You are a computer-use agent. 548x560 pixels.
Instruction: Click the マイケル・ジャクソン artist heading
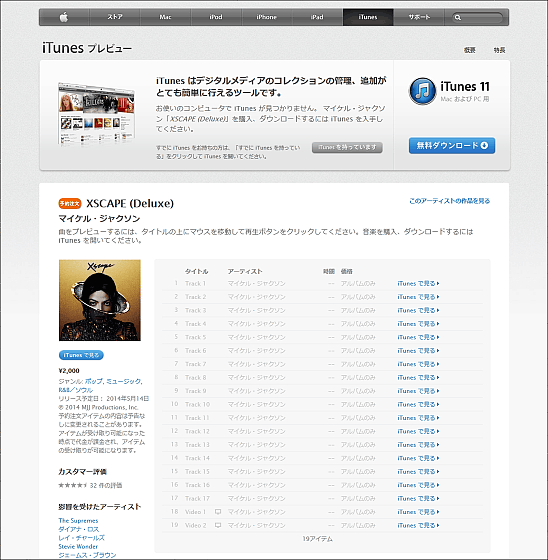tap(99, 218)
